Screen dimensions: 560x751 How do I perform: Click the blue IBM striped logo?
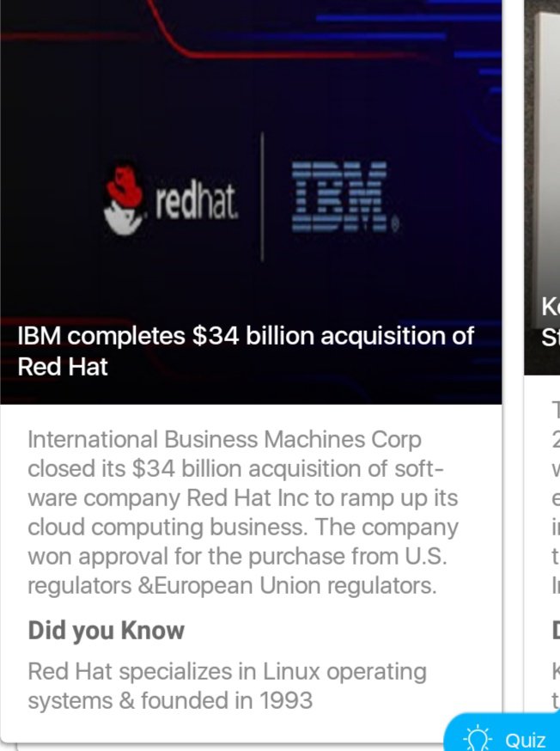pyautogui.click(x=338, y=196)
